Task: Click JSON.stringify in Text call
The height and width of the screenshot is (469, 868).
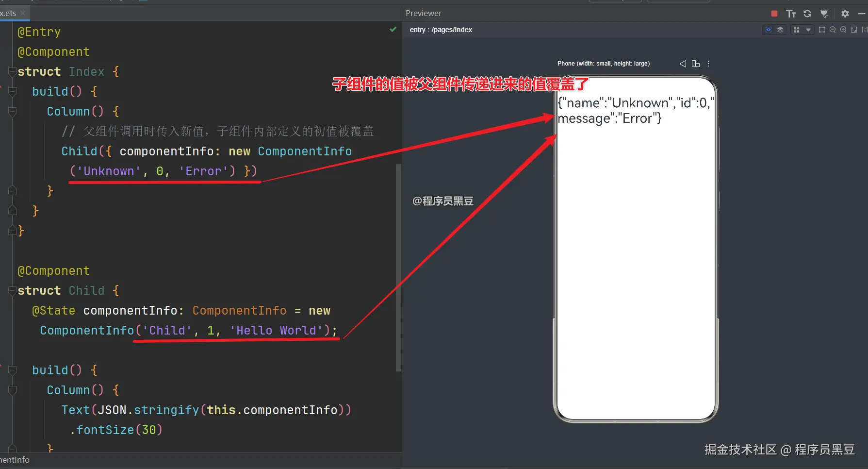Action: (148, 410)
